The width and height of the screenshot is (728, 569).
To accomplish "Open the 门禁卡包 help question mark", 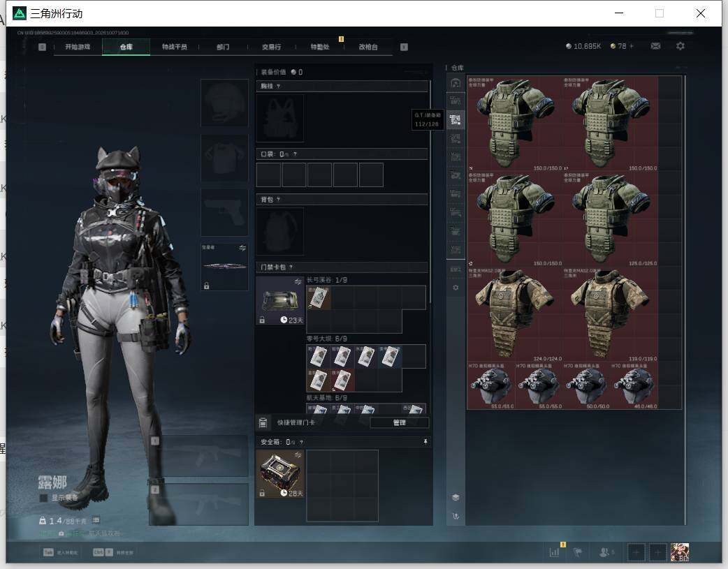I will (291, 267).
